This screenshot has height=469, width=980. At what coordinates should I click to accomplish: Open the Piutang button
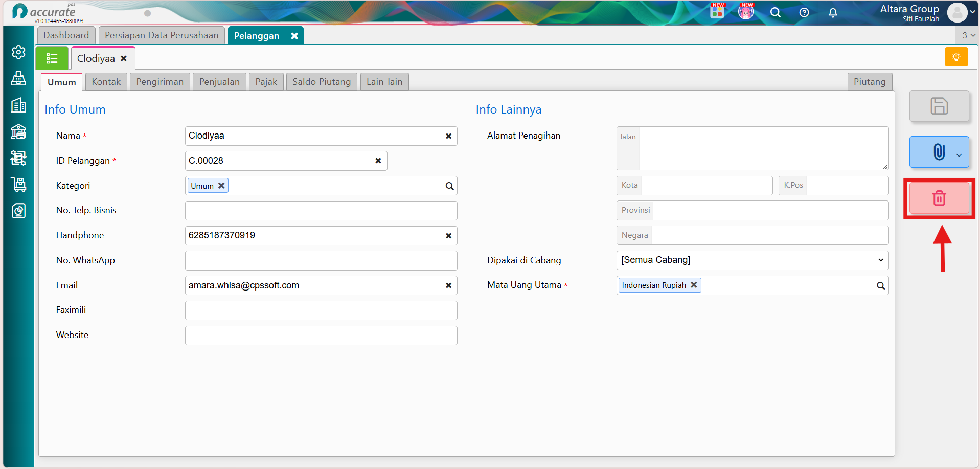[x=870, y=82]
